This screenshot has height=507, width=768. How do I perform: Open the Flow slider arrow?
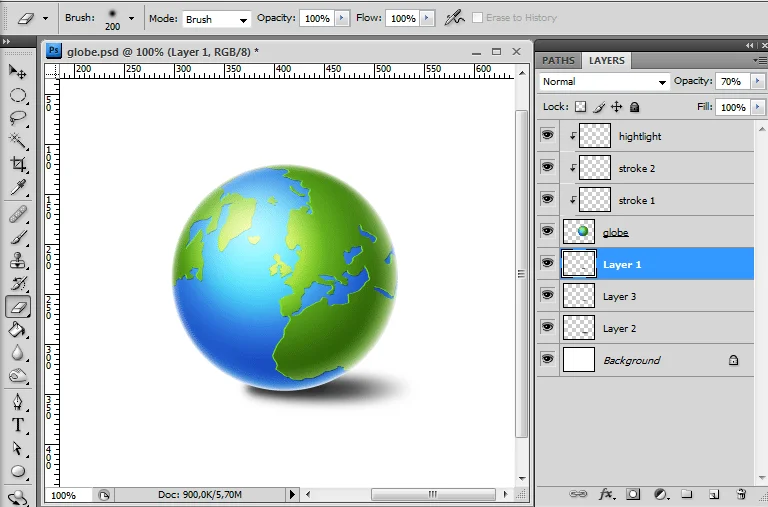pos(427,18)
